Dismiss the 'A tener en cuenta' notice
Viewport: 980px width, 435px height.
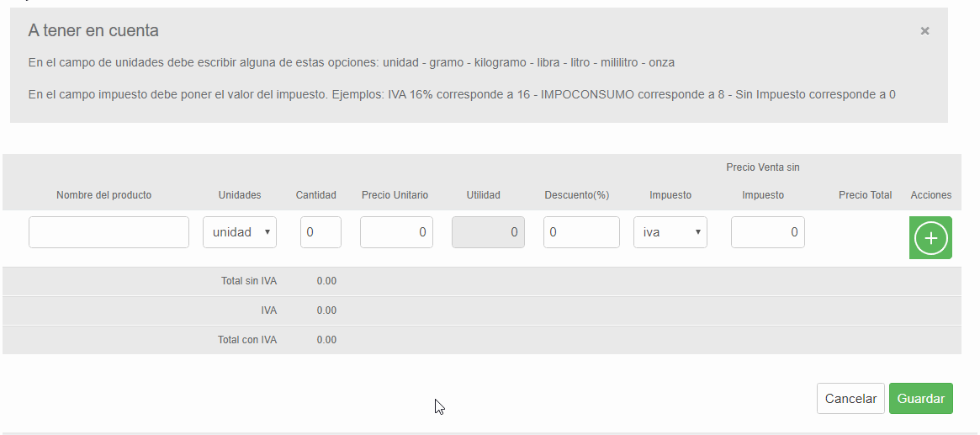click(924, 30)
